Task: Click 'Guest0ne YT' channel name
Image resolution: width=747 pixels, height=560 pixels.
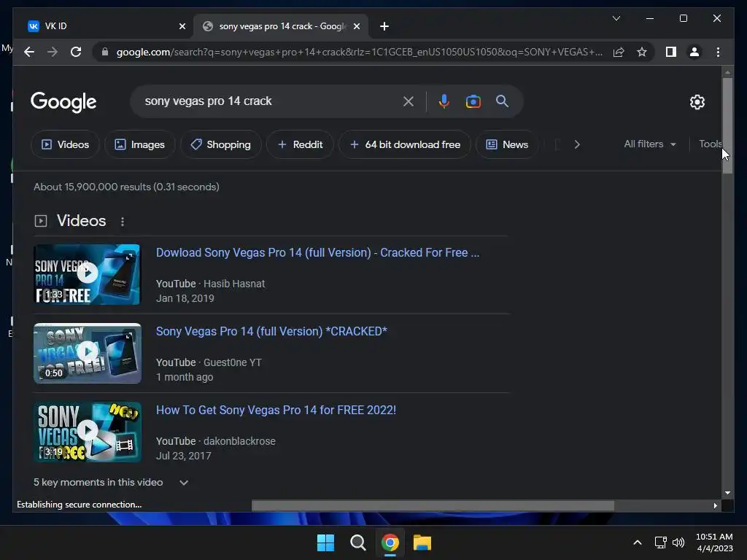Action: [x=233, y=362]
